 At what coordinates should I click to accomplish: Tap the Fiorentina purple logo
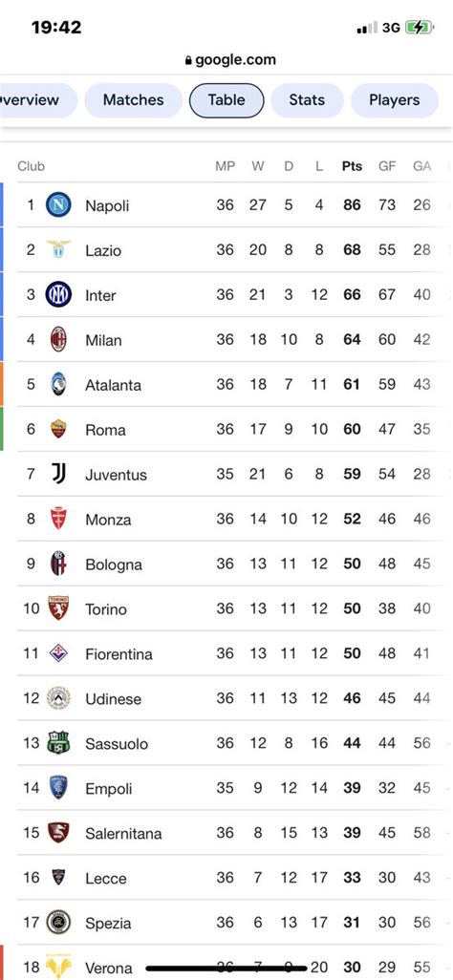coord(58,653)
